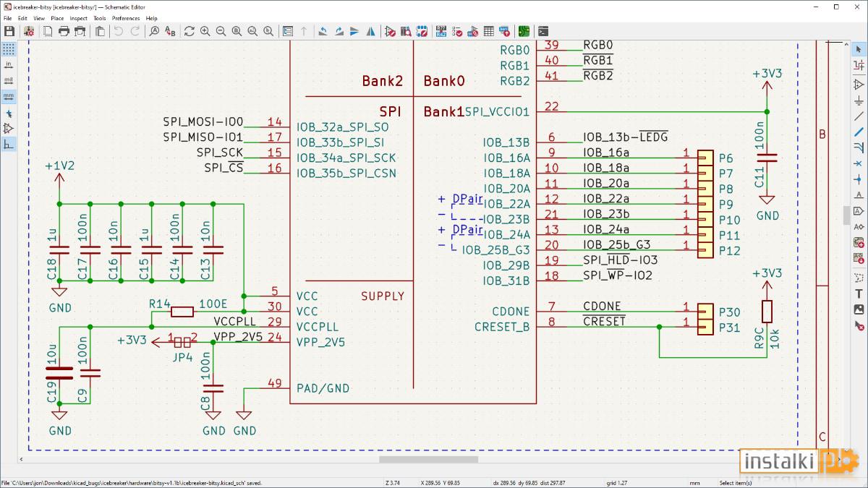
Task: Rotate selection clockwise
Action: click(x=339, y=31)
